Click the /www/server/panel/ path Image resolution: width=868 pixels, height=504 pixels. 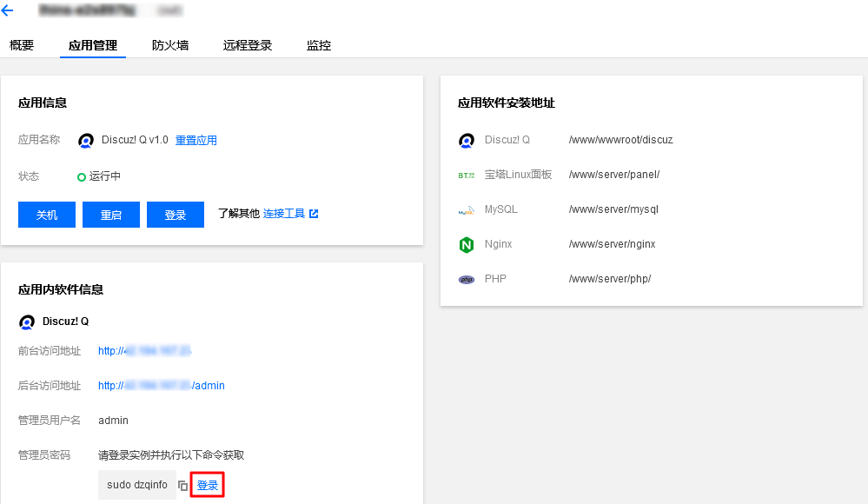614,175
